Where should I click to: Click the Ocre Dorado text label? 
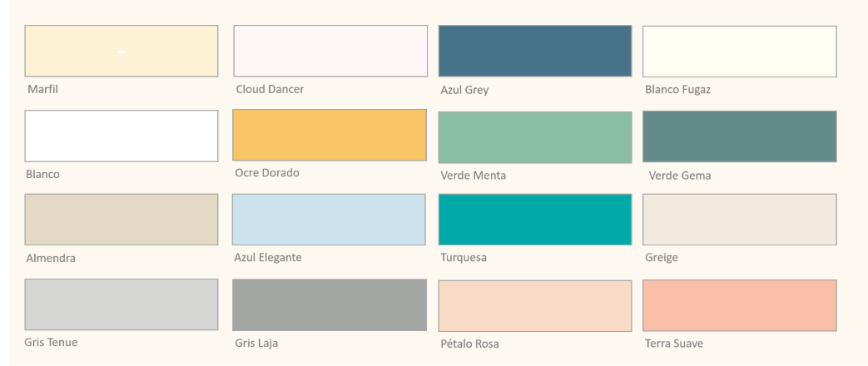point(267,173)
